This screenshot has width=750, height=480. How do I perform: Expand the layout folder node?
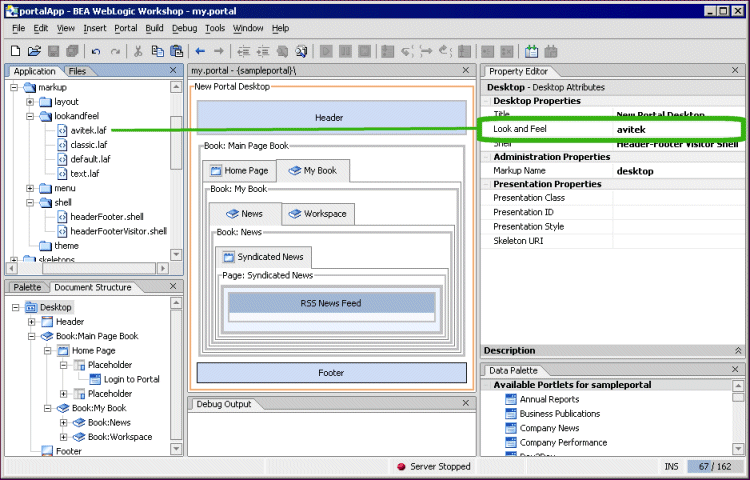(30, 101)
